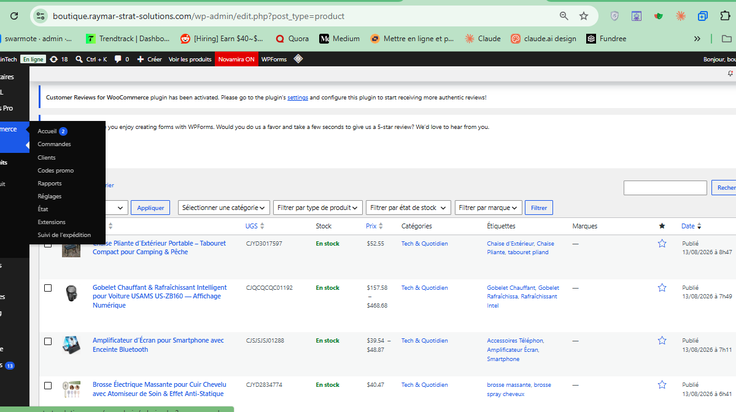Open Chaise Pliante d'Extérieur Portable product title
Viewport: 736px width, 412px height.
coord(159,248)
